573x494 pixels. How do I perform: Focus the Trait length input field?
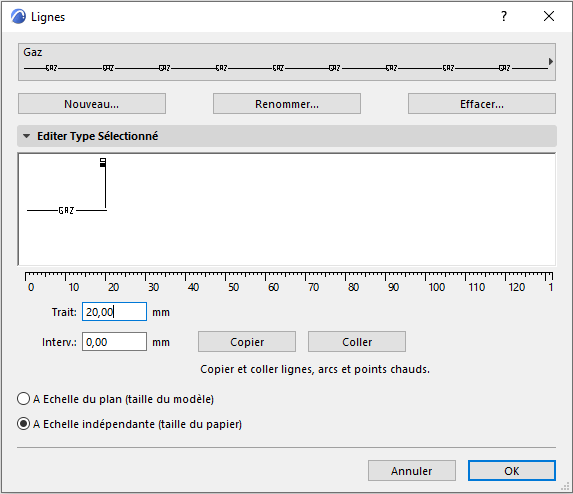pyautogui.click(x=114, y=312)
